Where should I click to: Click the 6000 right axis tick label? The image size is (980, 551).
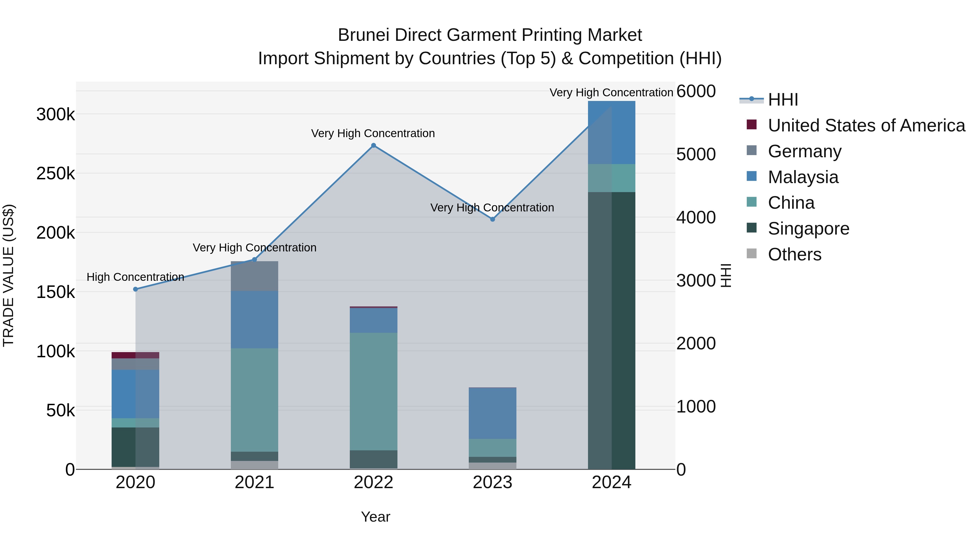696,91
